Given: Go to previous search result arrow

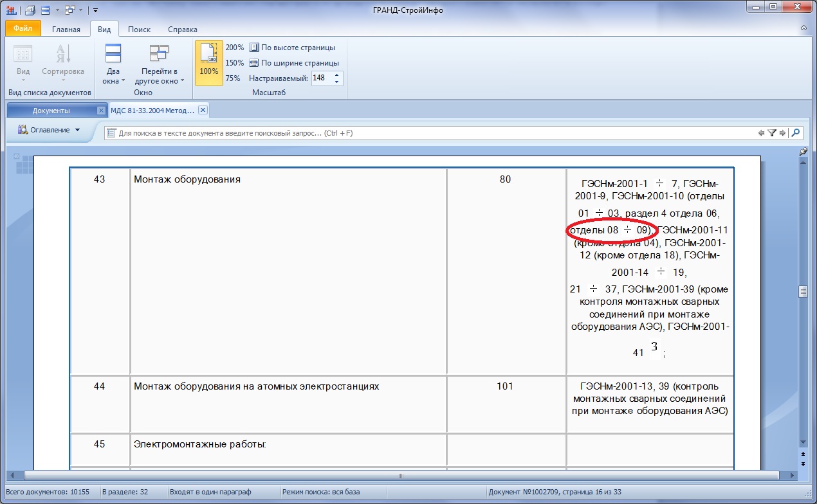Looking at the screenshot, I should click(x=761, y=133).
